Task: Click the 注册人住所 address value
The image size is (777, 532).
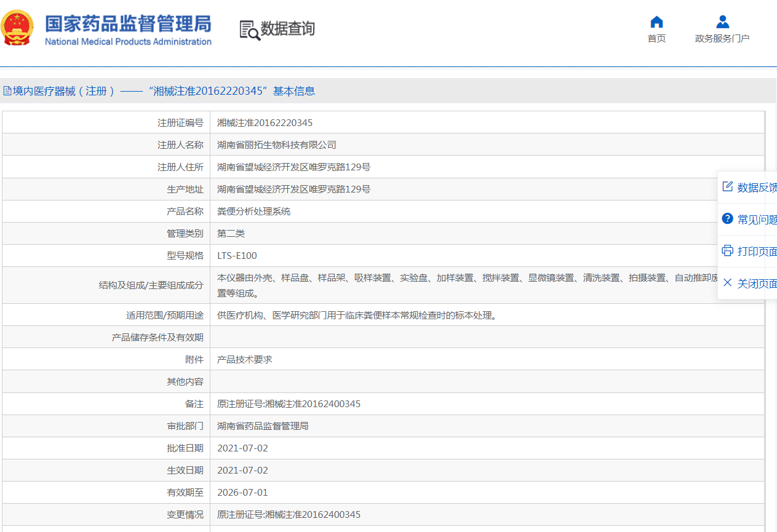Action: point(293,167)
